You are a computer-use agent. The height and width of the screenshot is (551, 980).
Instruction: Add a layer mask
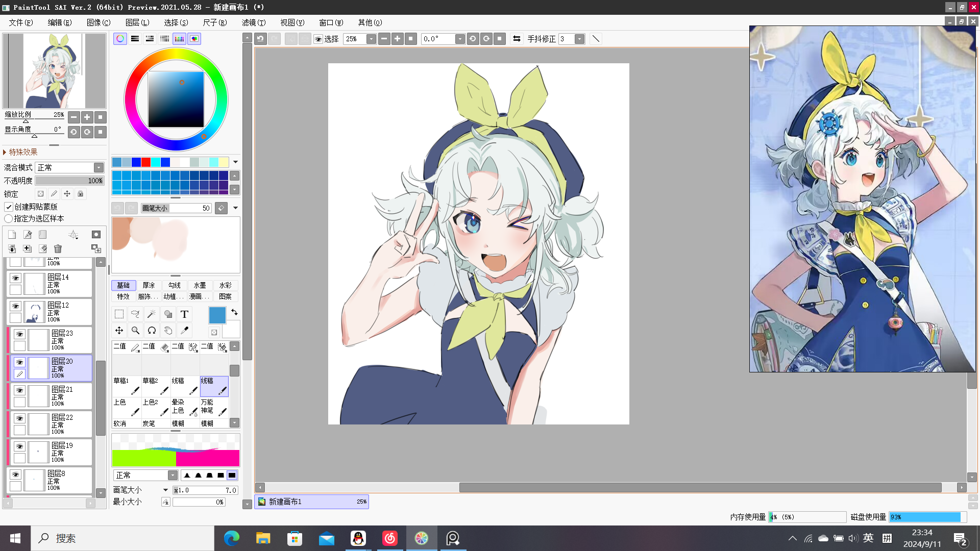tap(96, 235)
